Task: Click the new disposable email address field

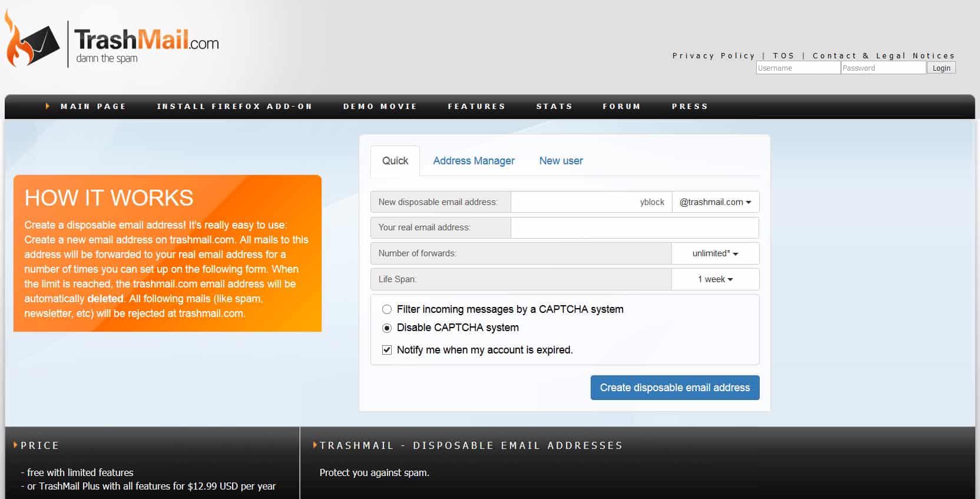Action: (591, 202)
